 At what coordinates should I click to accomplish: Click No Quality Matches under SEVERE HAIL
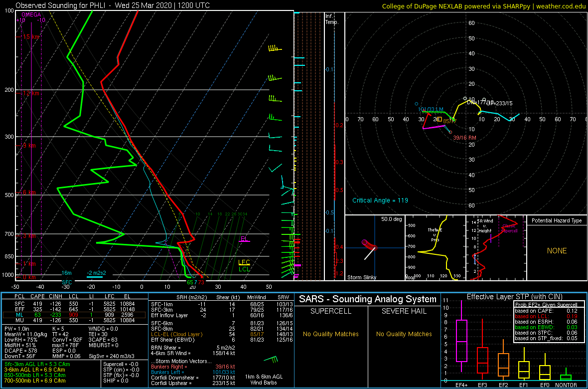(x=404, y=334)
